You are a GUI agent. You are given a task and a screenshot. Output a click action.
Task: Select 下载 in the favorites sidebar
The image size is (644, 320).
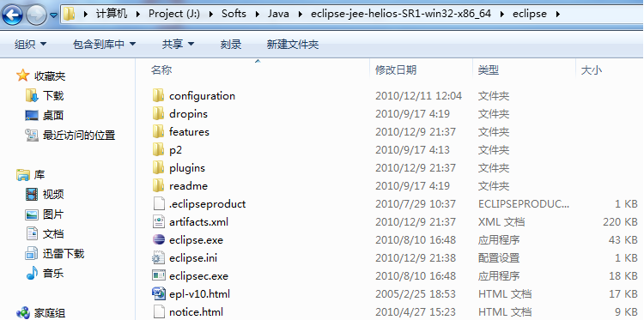tap(53, 95)
